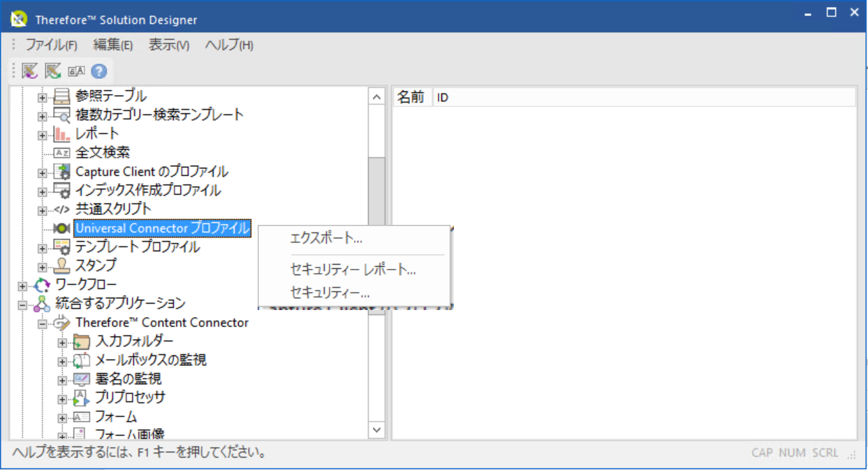
Task: Click the Therefore application title bar icon
Action: [20, 20]
